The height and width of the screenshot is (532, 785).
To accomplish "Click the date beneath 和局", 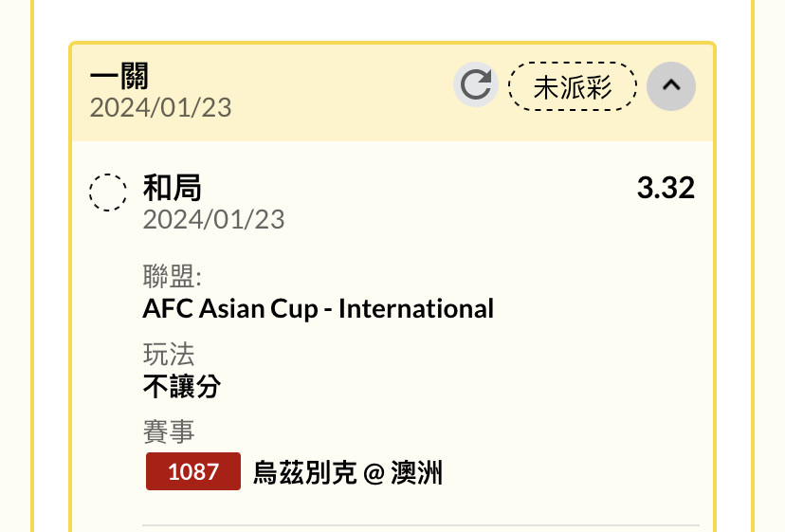I will tap(213, 219).
